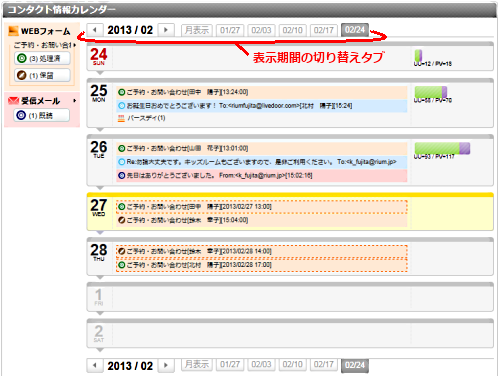Go to previous month at bottom

click(95, 365)
